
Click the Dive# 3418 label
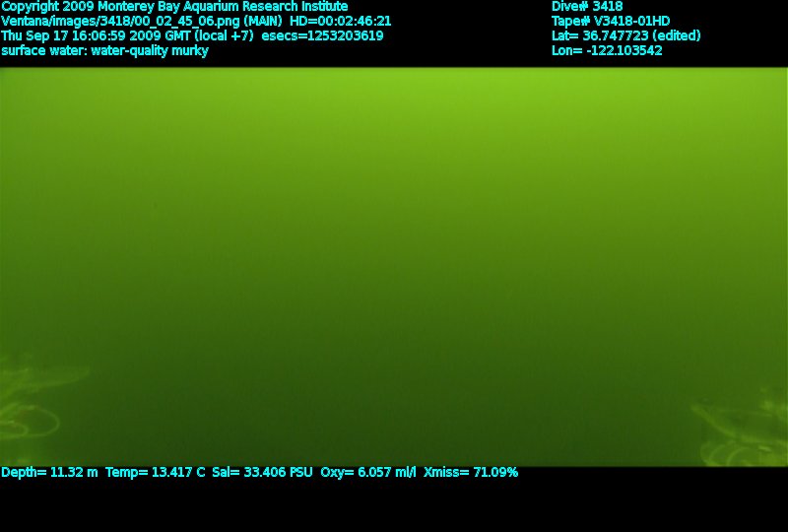[x=587, y=7]
